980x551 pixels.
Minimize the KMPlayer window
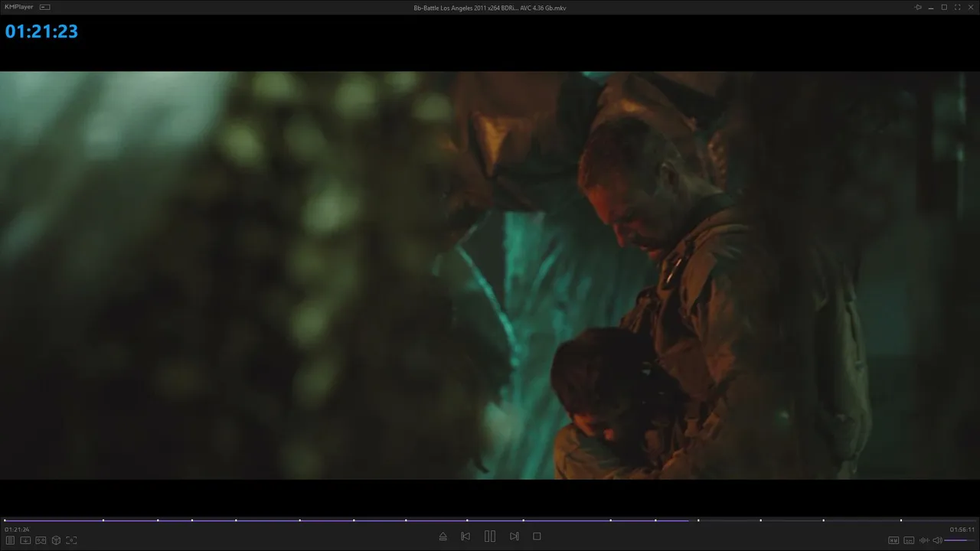pyautogui.click(x=931, y=7)
